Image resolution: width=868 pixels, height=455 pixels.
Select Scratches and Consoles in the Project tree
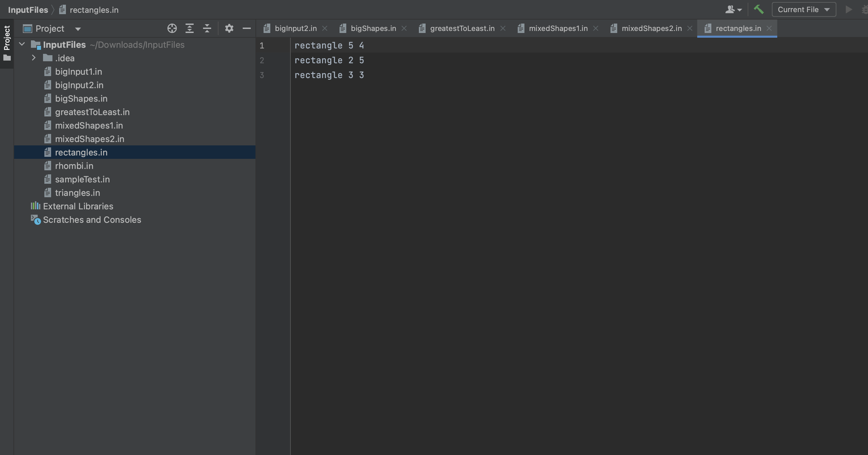92,219
